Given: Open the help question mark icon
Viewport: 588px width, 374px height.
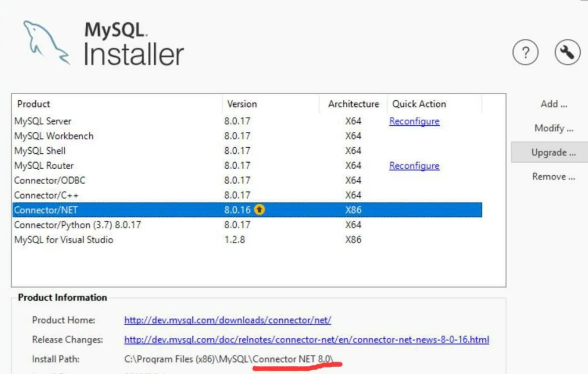Looking at the screenshot, I should click(x=525, y=52).
